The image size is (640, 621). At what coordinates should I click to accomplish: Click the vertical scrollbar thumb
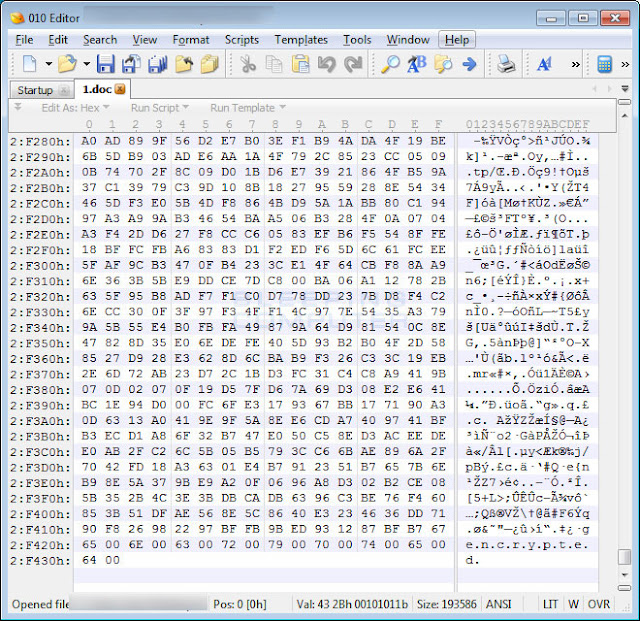coord(625,557)
